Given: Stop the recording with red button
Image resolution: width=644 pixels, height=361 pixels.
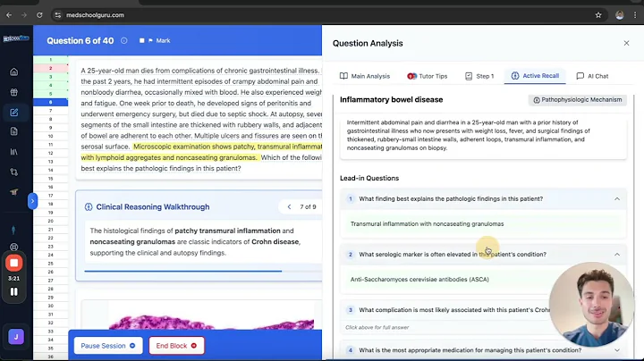Looking at the screenshot, I should click(14, 263).
